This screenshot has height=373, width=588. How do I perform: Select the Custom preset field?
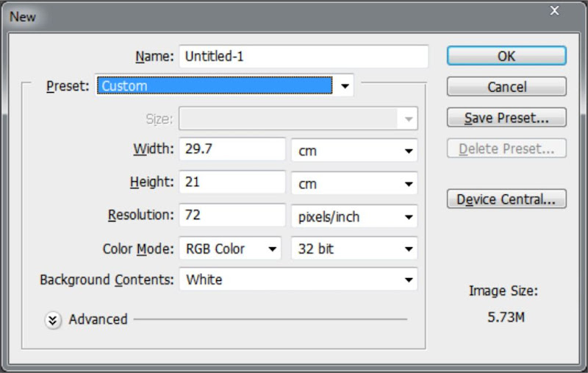pos(215,85)
